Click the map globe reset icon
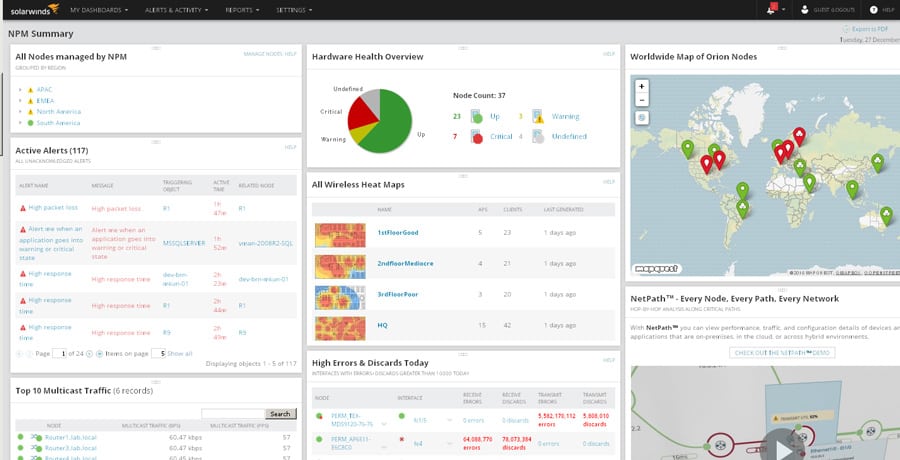The height and width of the screenshot is (460, 900). coord(642,118)
